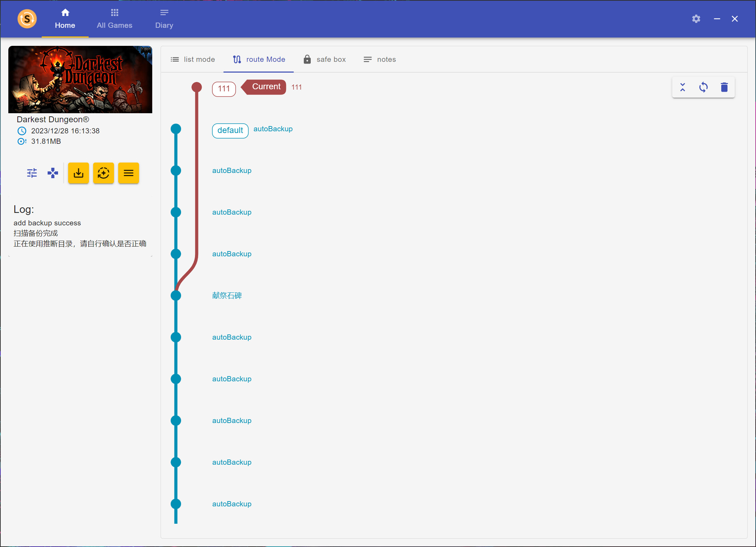The height and width of the screenshot is (547, 756).
Task: Click the Current badge on the 111 branch
Action: tap(266, 87)
